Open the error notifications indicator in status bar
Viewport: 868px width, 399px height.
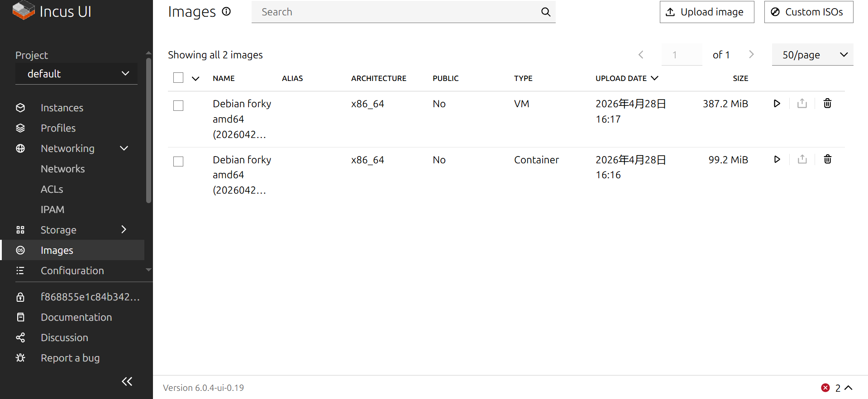tap(836, 388)
